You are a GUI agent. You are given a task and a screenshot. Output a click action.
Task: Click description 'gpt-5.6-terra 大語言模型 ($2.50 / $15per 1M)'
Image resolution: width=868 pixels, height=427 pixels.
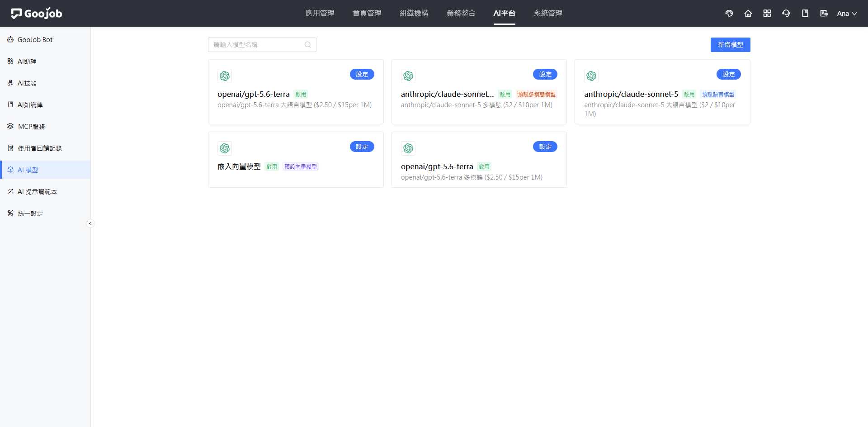pyautogui.click(x=295, y=105)
